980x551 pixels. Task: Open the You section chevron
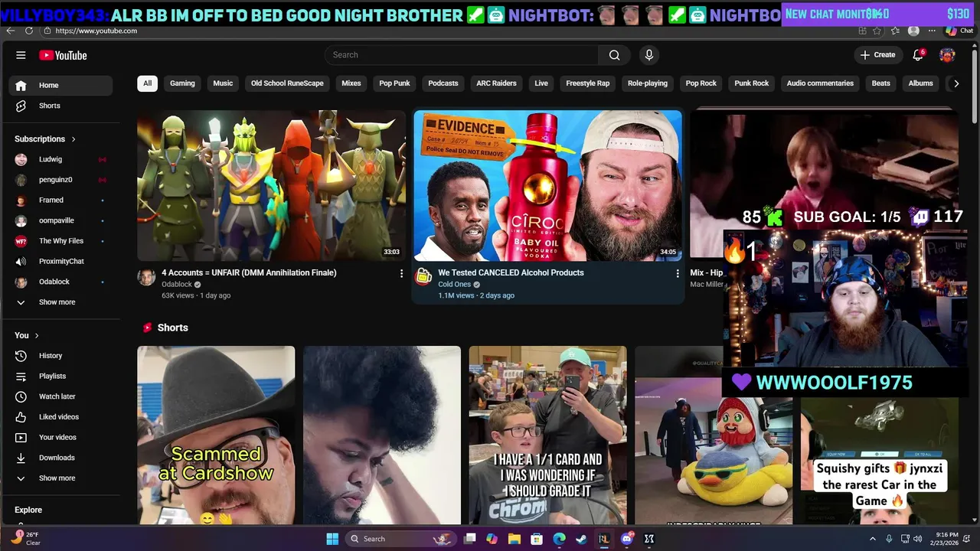pos(36,336)
